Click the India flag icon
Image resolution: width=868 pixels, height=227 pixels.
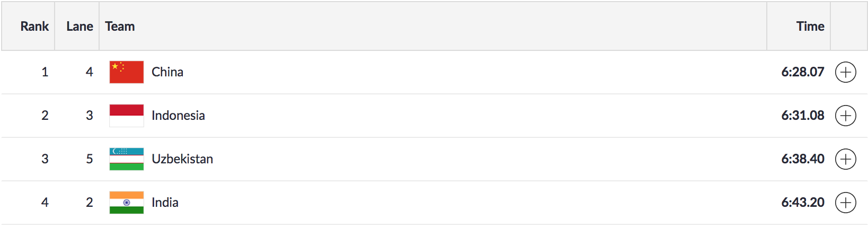coord(126,203)
